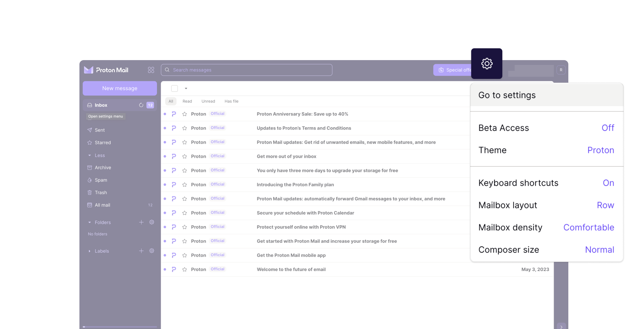644x329 pixels.
Task: Open the selection options dropdown arrow
Action: [186, 89]
